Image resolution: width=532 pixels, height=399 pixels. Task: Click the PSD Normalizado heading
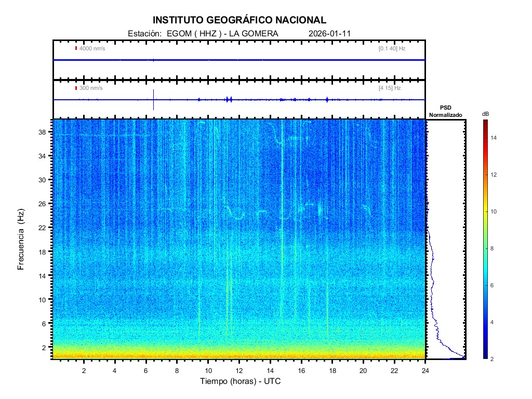click(x=445, y=111)
